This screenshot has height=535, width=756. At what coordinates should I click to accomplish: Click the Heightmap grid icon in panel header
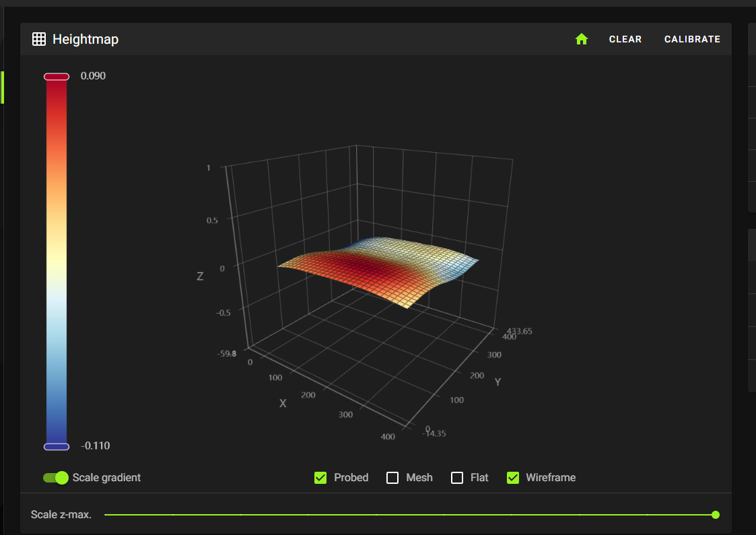coord(39,39)
